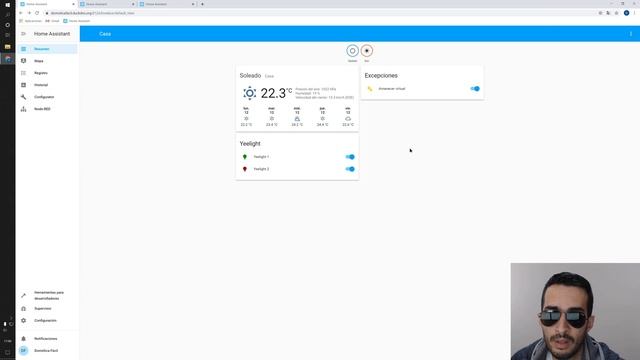Click the Mapa sidebar icon
The image size is (640, 360).
point(23,61)
